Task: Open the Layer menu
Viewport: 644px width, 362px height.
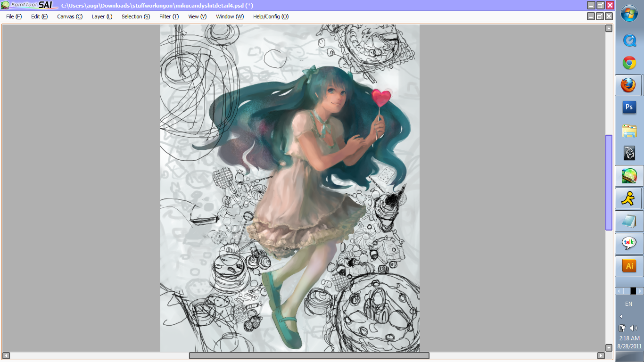Action: point(102,16)
